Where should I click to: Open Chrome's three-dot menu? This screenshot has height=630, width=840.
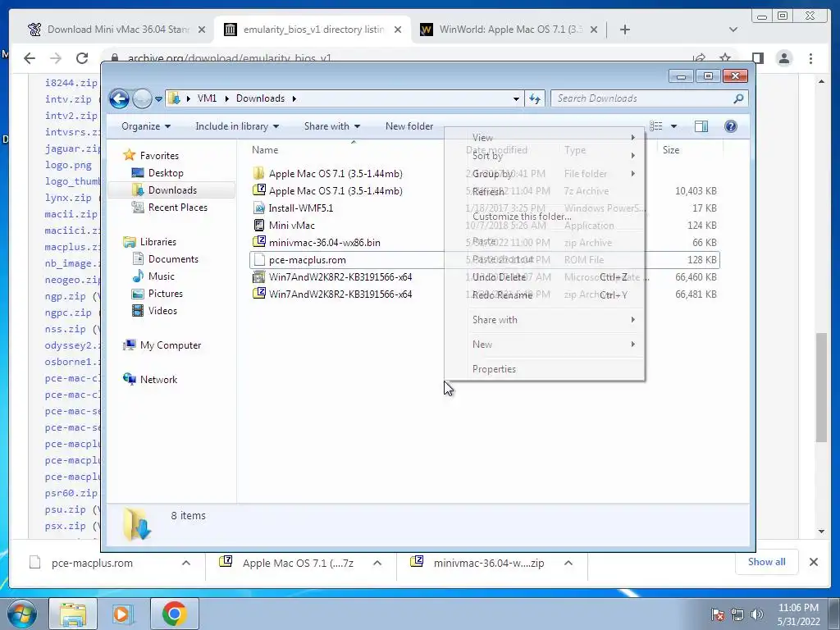pyautogui.click(x=810, y=58)
